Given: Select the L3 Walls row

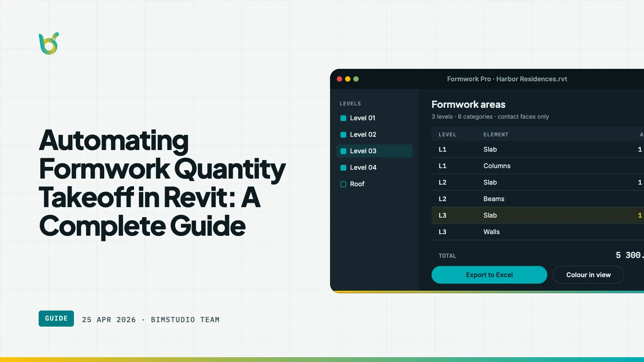Looking at the screenshot, I should click(538, 232).
